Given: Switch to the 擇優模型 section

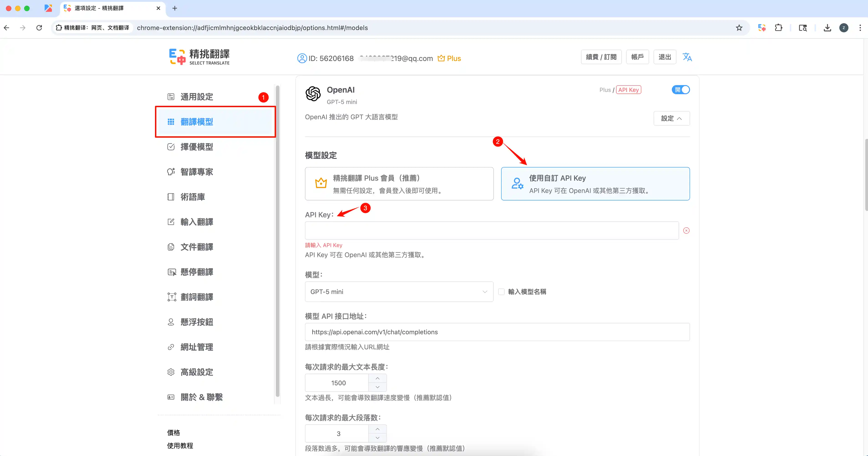Looking at the screenshot, I should (x=196, y=147).
